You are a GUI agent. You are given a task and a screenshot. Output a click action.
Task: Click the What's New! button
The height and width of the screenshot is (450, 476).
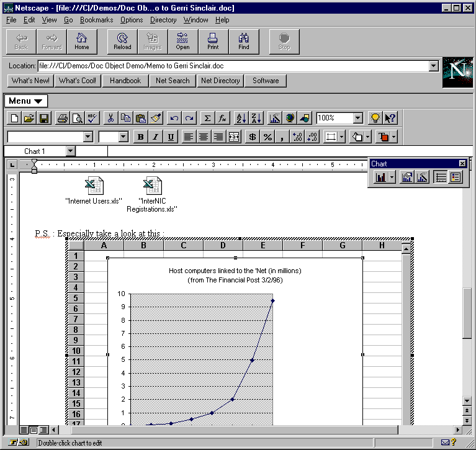tap(30, 81)
